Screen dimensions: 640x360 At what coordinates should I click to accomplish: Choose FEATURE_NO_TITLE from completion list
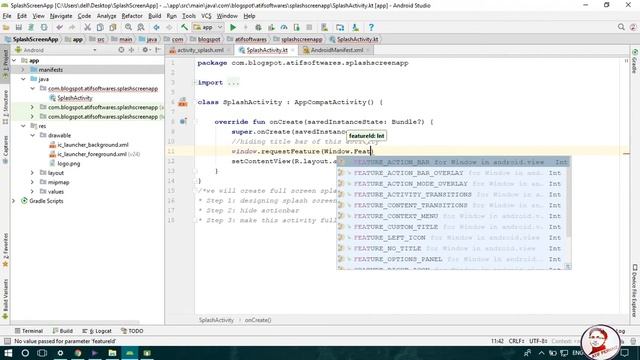453,249
